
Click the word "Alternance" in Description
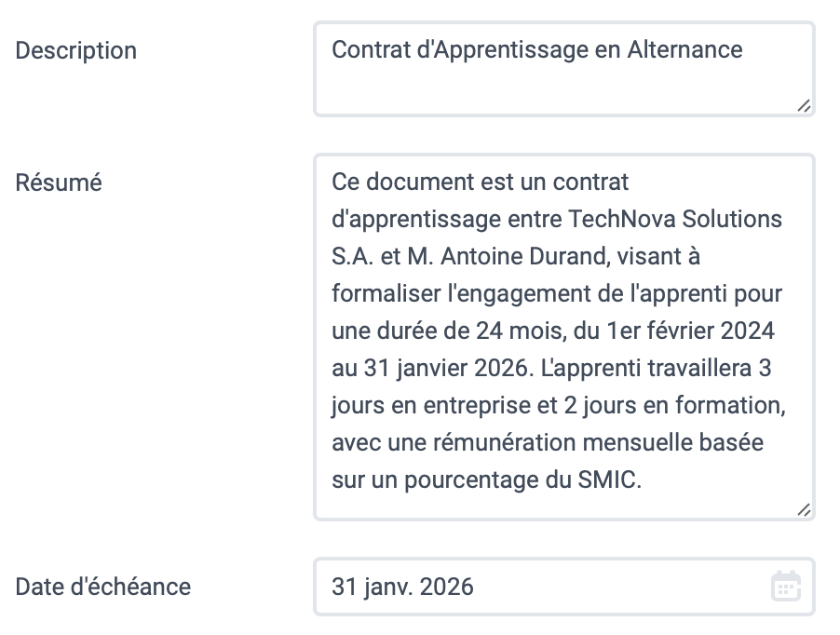coord(684,49)
